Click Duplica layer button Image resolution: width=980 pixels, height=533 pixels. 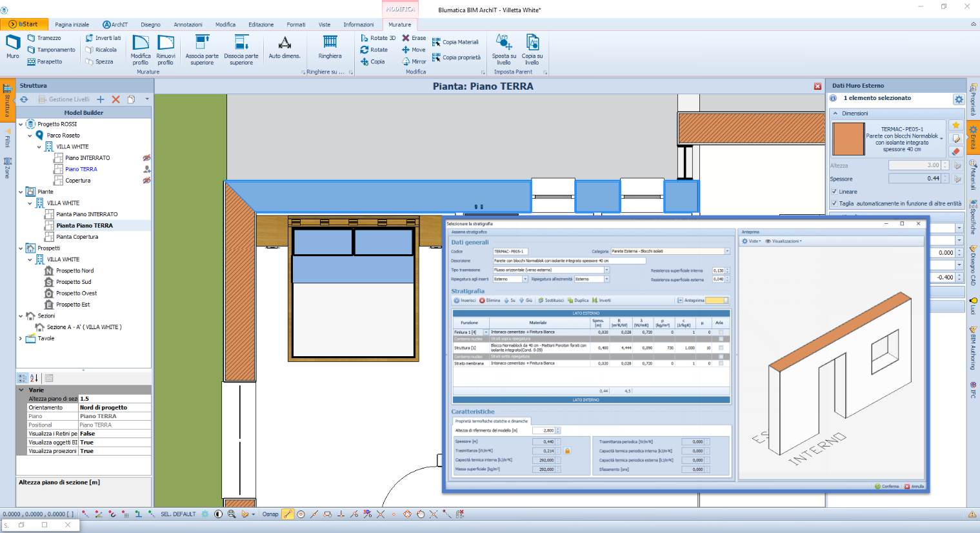[x=578, y=301]
